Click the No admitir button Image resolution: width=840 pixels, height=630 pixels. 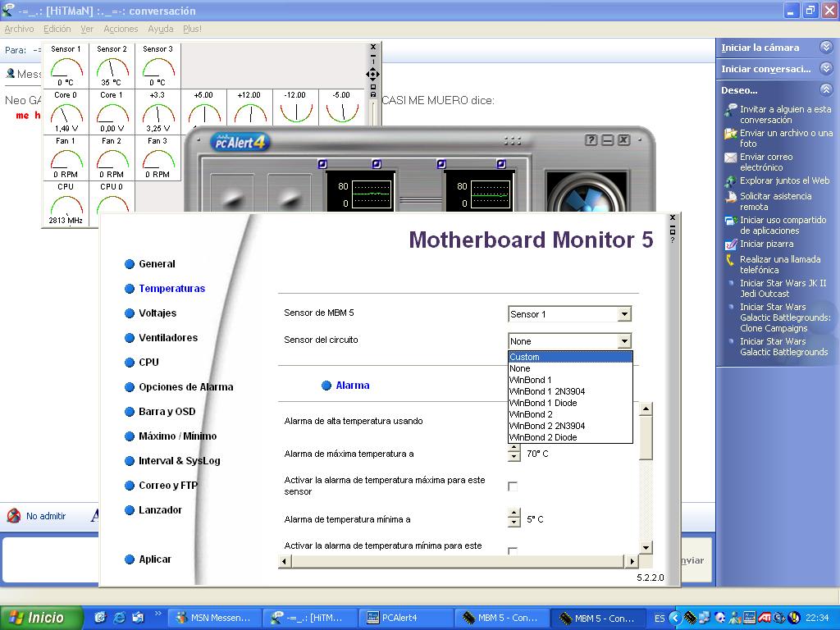coord(36,516)
